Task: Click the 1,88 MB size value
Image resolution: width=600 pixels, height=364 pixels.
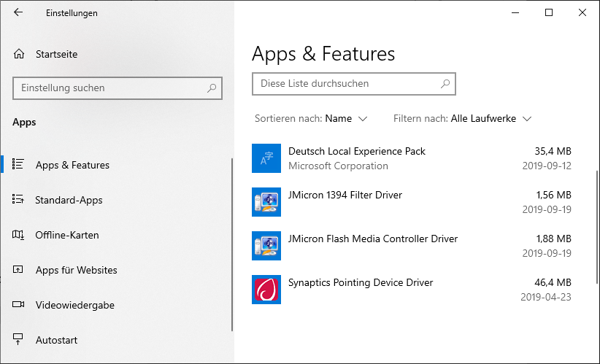Action: tap(553, 239)
